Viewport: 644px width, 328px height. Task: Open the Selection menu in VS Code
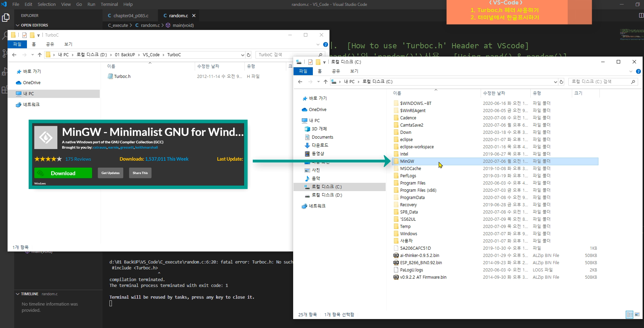tap(47, 4)
